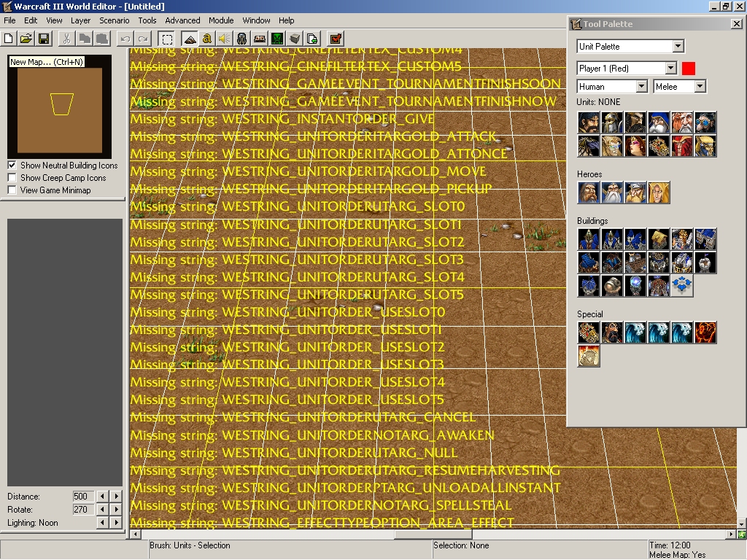Select the Siege Engine unit icon
Image resolution: width=747 pixels, height=560 pixels.
(x=659, y=146)
